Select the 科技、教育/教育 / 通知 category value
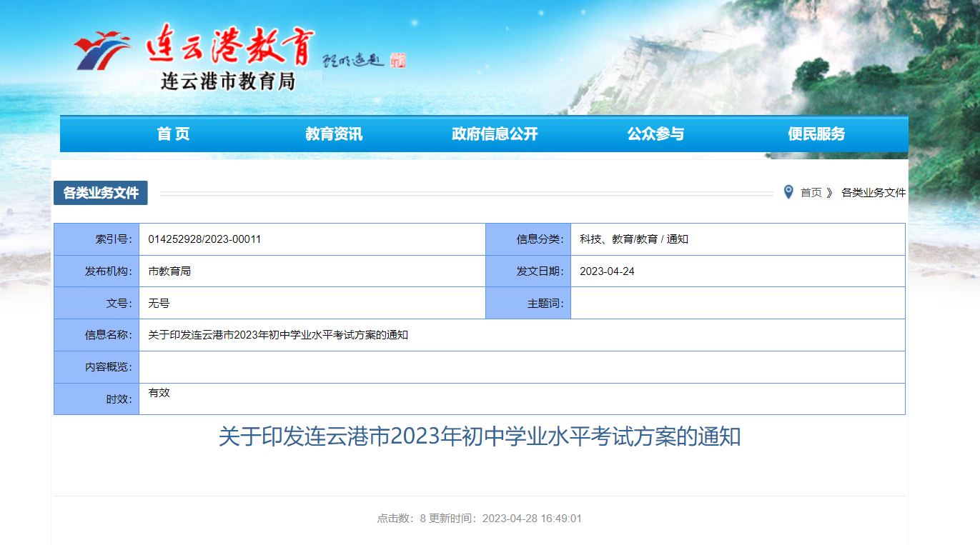Viewport: 980px width, 545px height. tap(634, 239)
